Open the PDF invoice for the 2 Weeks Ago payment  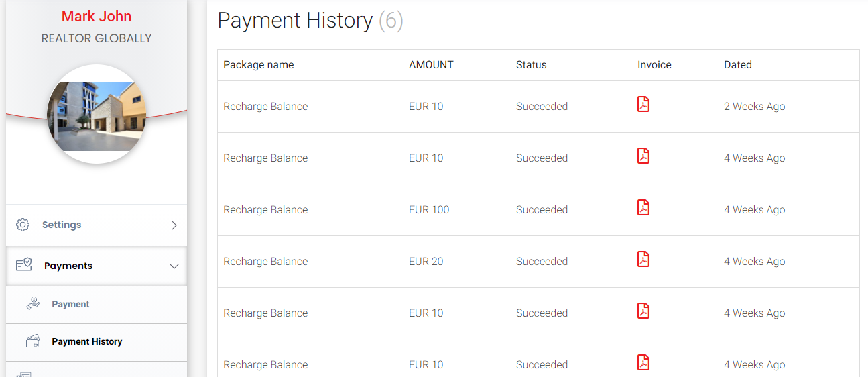coord(643,105)
